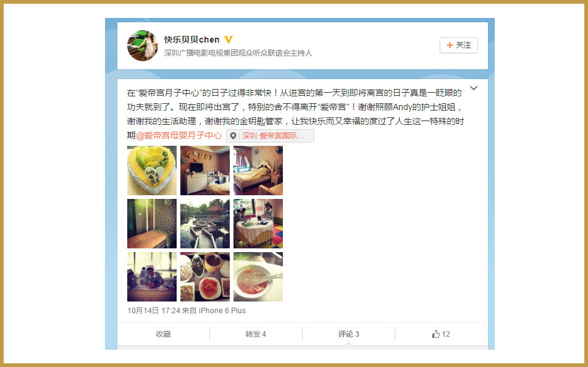This screenshot has width=588, height=367.
Task: Click 转发 4 to repost
Action: pos(256,334)
